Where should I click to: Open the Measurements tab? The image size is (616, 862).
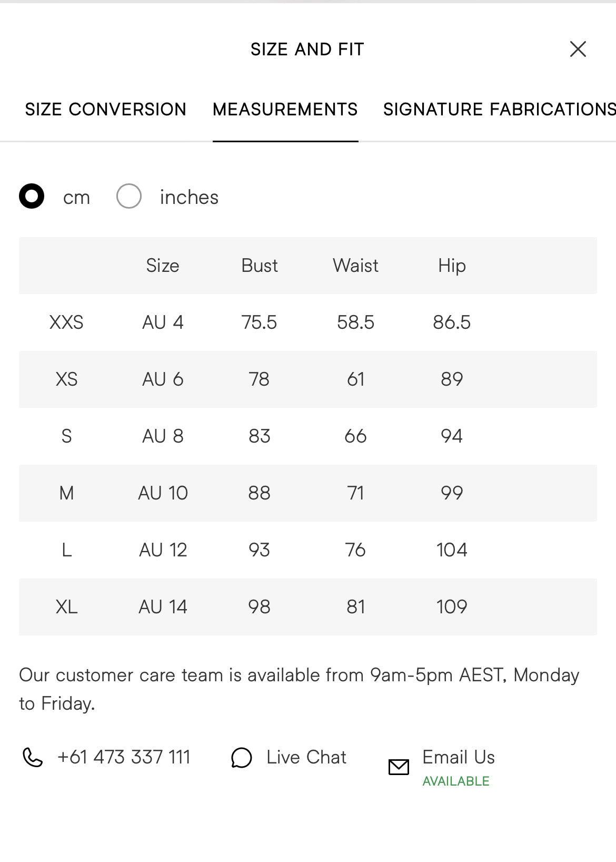(285, 109)
